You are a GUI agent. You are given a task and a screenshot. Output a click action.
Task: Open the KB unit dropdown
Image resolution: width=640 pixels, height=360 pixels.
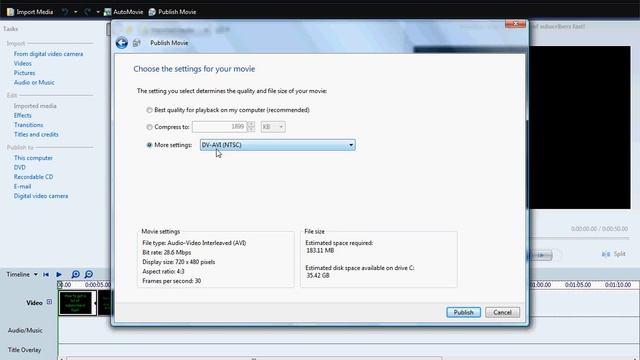click(273, 127)
